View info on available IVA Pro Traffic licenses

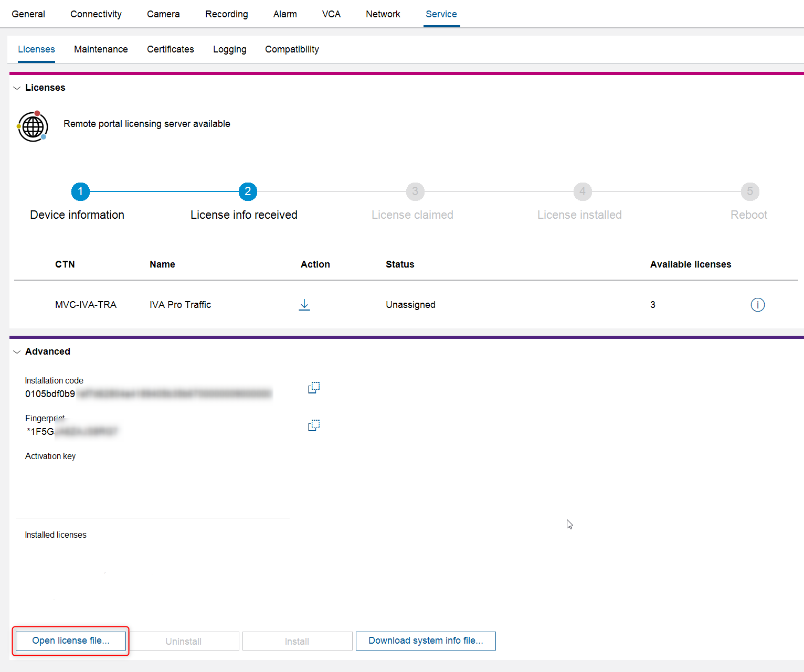coord(758,304)
